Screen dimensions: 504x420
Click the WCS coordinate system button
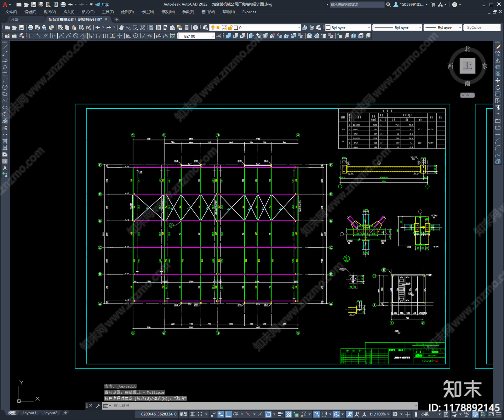coord(467,95)
